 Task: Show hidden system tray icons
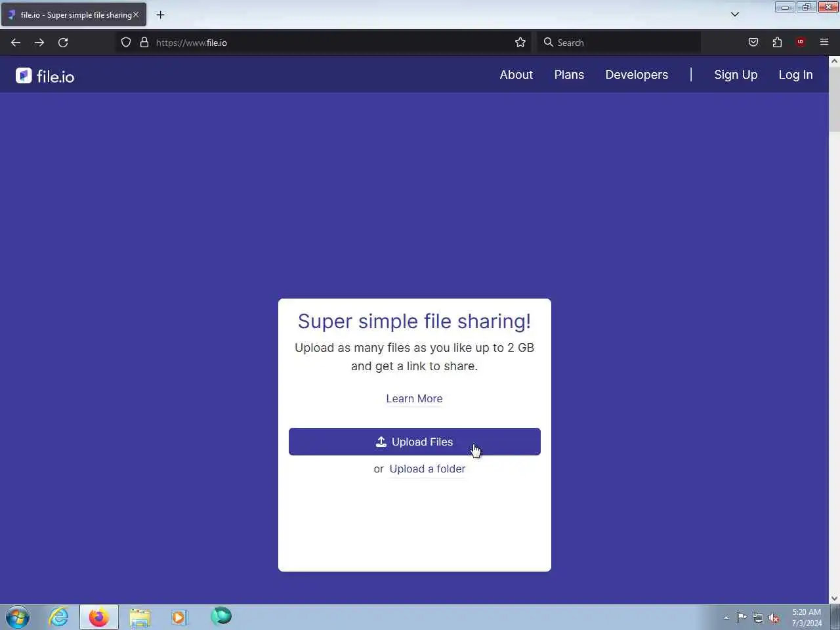(x=726, y=618)
